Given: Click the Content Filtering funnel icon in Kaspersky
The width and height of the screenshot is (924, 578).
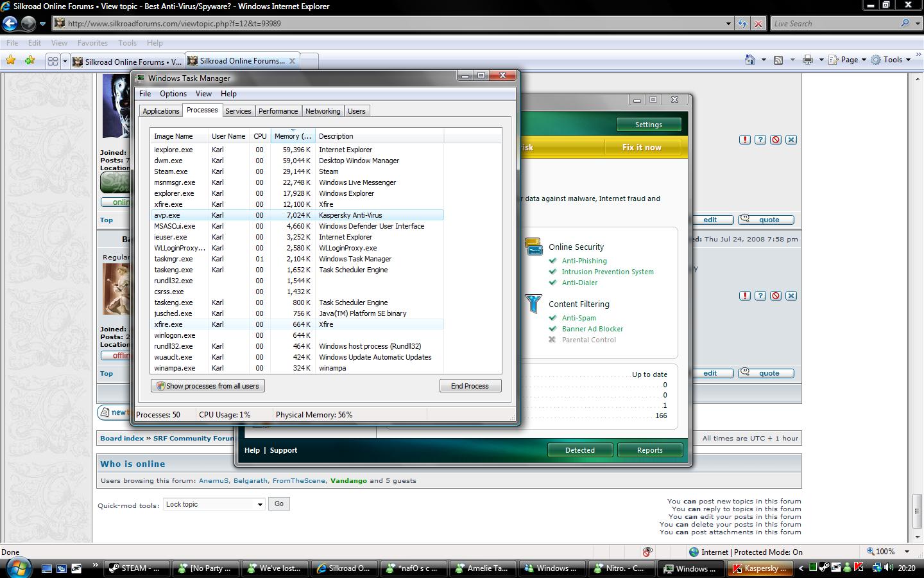Looking at the screenshot, I should pos(533,303).
